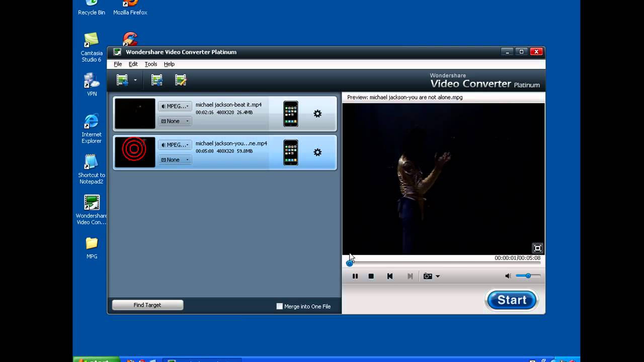Select the red target video thumbnail

135,152
